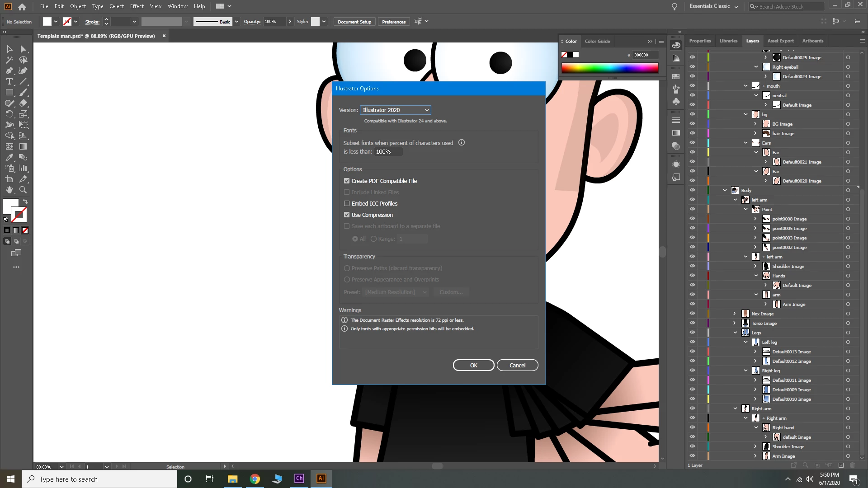
Task: Activate the Direct Selection tool
Action: tap(23, 49)
